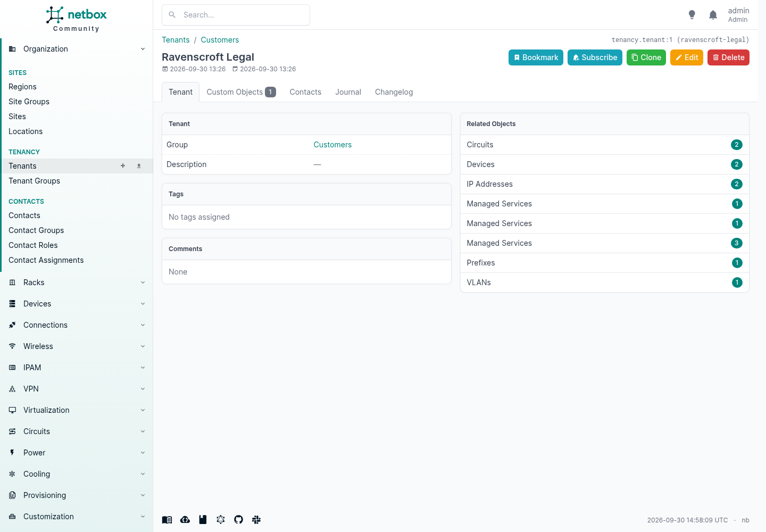Go to Contact Roles in the sidebar
The width and height of the screenshot is (766, 532).
point(33,245)
